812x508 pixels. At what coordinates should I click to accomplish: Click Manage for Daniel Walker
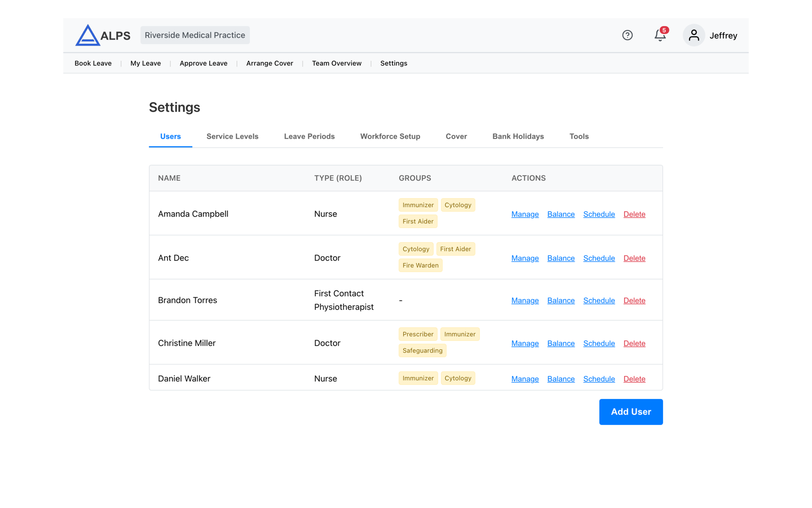pos(525,379)
